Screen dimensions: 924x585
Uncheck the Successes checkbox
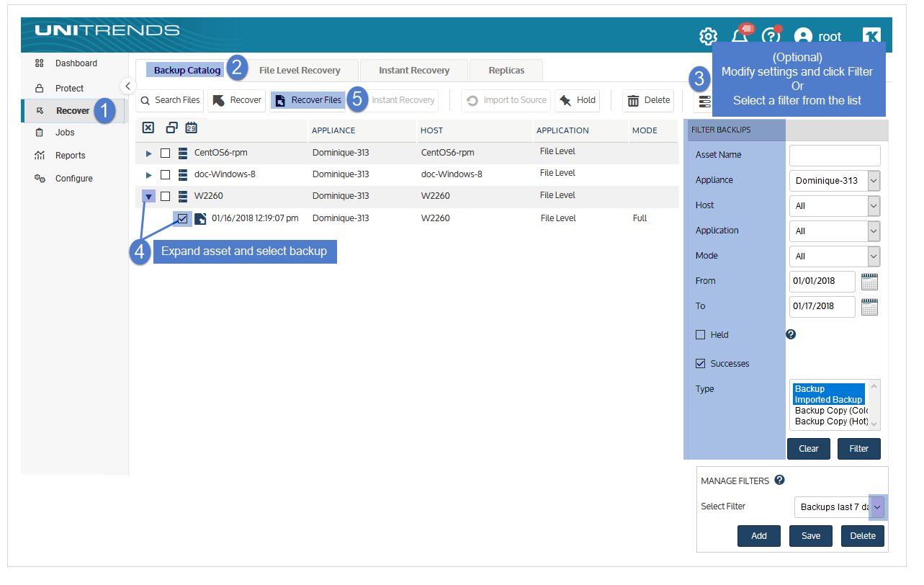tap(700, 364)
